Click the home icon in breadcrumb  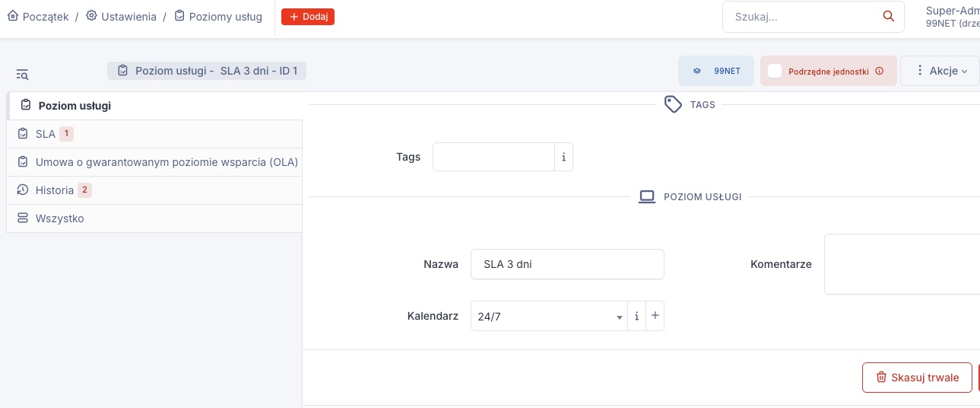12,16
